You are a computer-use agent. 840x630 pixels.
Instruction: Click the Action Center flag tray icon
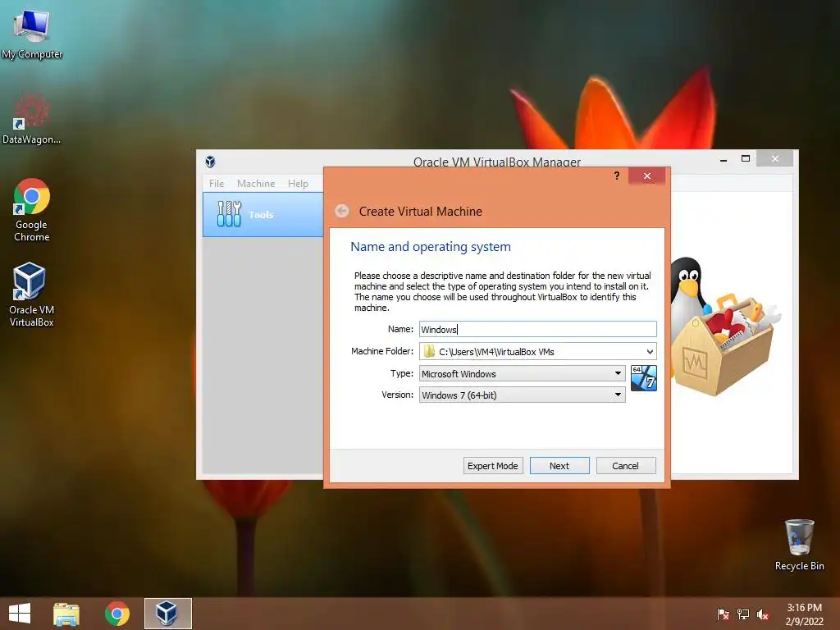[x=723, y=614]
